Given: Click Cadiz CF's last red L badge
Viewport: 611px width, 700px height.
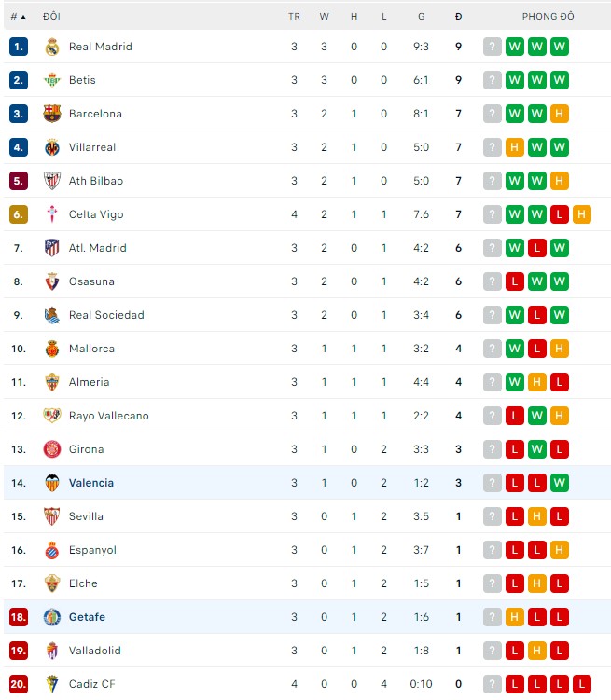Looking at the screenshot, I should 582,684.
